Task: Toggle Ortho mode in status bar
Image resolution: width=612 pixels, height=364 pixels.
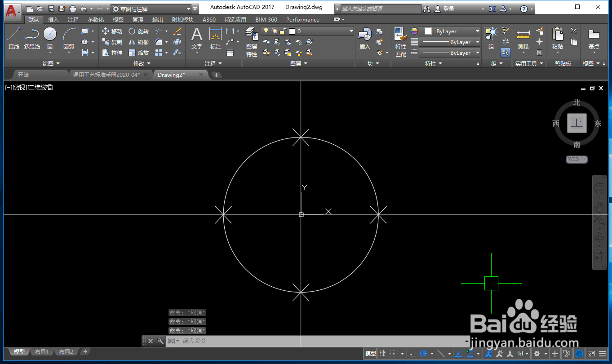Action: pyautogui.click(x=412, y=354)
